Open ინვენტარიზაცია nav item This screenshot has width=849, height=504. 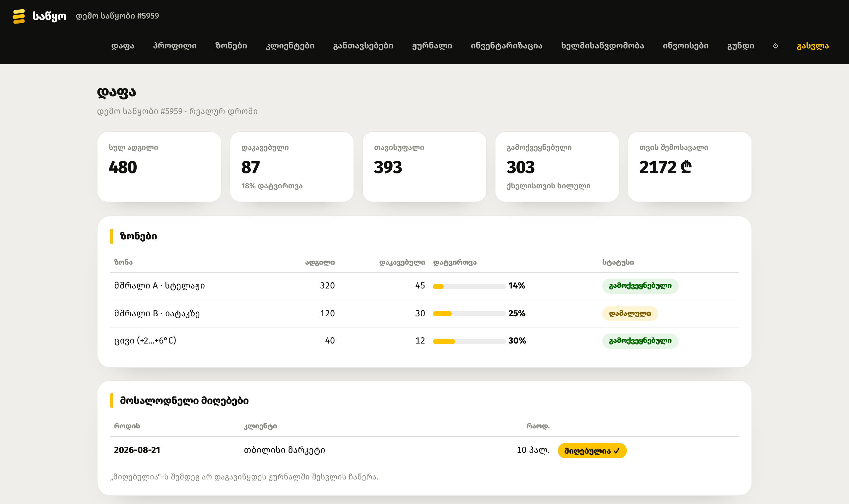(x=506, y=46)
